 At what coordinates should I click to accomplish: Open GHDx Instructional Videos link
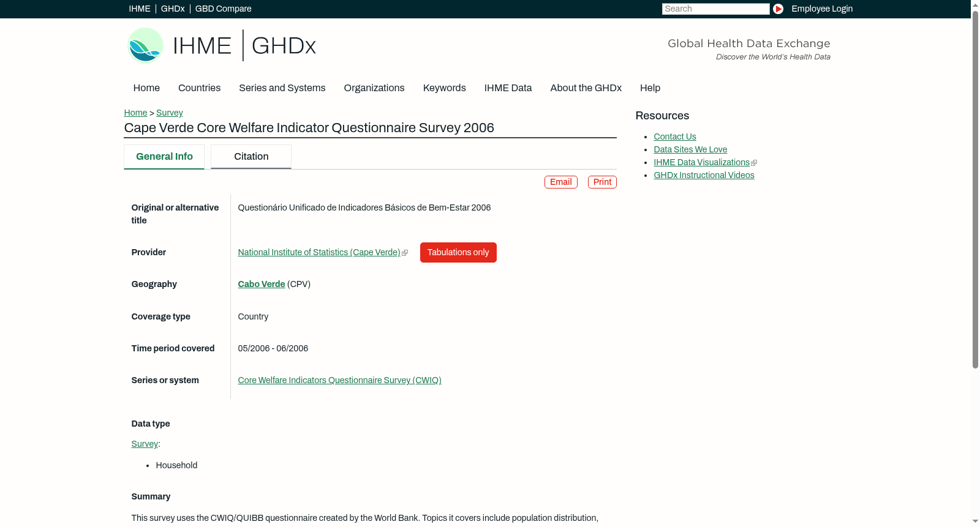click(704, 175)
